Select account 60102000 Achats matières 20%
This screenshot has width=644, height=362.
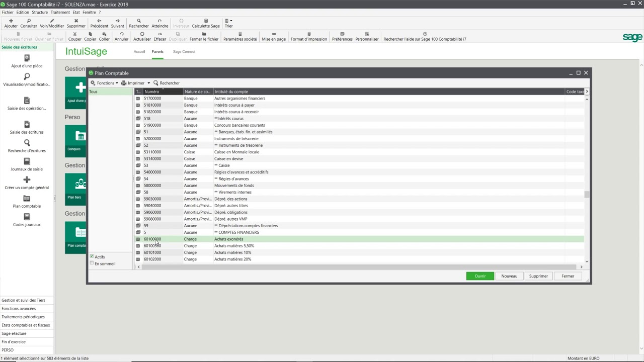tap(359, 259)
